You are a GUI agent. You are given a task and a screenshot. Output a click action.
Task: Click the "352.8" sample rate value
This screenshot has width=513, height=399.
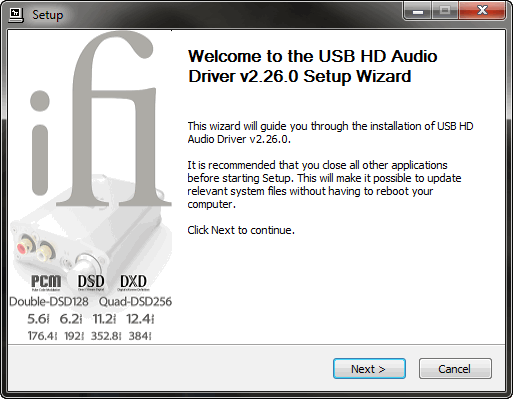pyautogui.click(x=106, y=336)
